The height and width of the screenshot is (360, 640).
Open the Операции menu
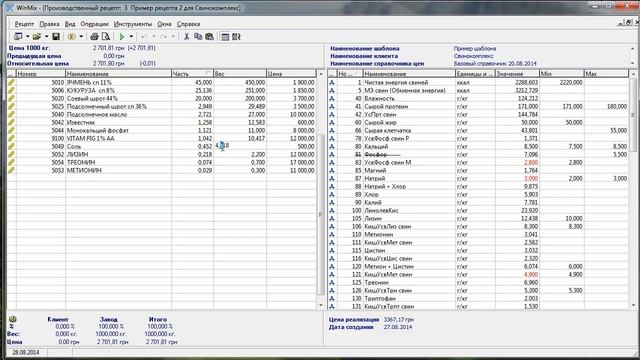94,24
